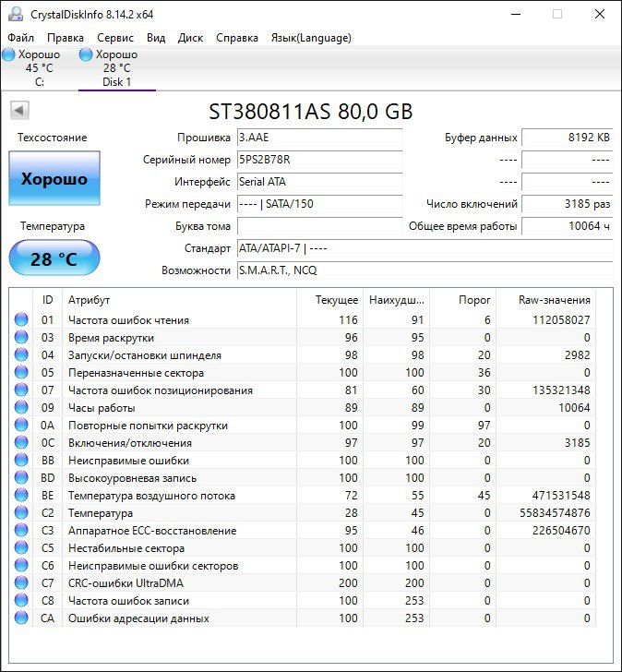Click the Общее время работы label

click(x=462, y=226)
